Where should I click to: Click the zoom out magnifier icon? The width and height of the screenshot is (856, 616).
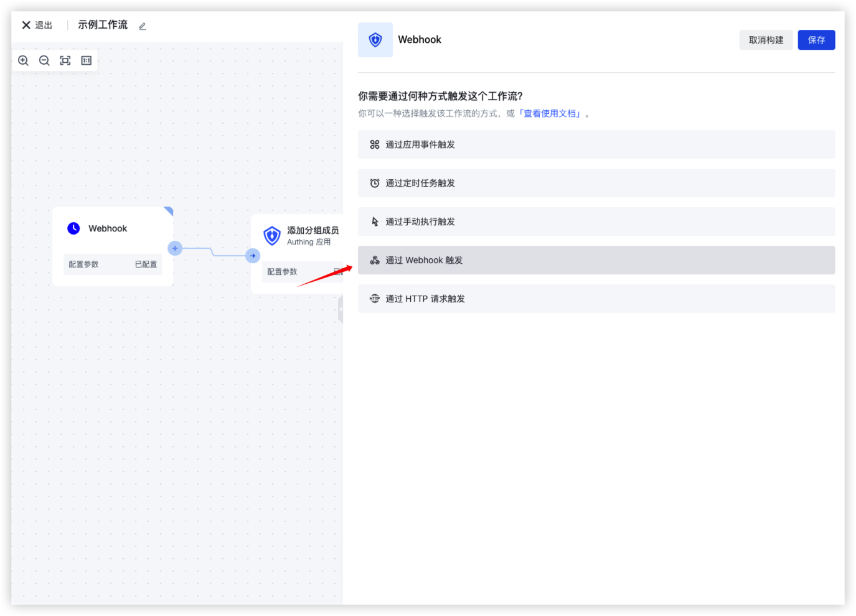44,60
